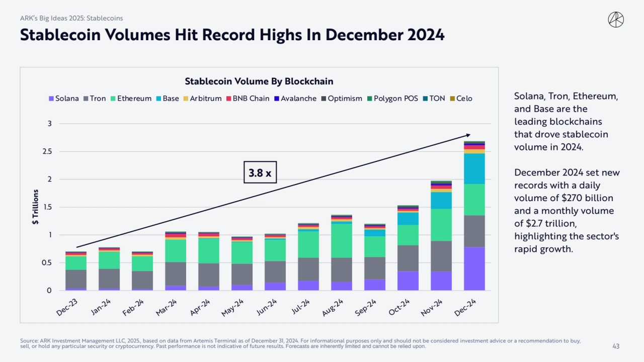Select the 'BNB Chain' legend label text

click(x=251, y=99)
